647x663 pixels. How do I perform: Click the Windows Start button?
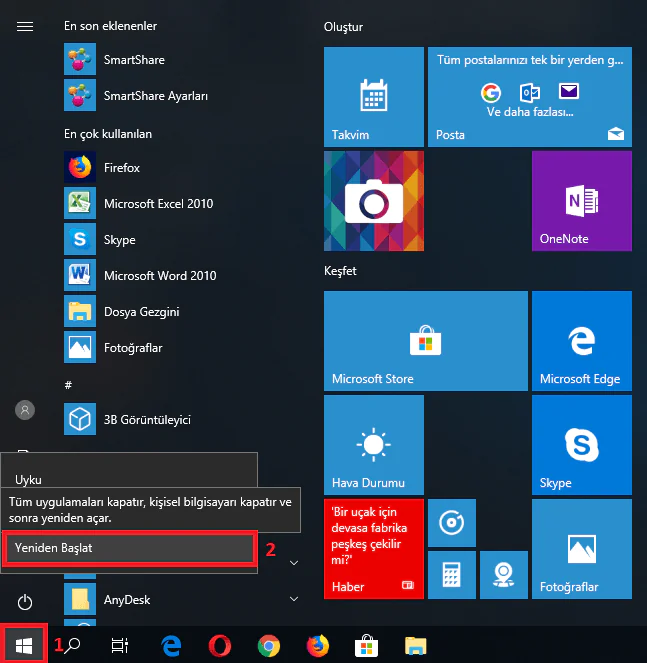click(x=23, y=645)
